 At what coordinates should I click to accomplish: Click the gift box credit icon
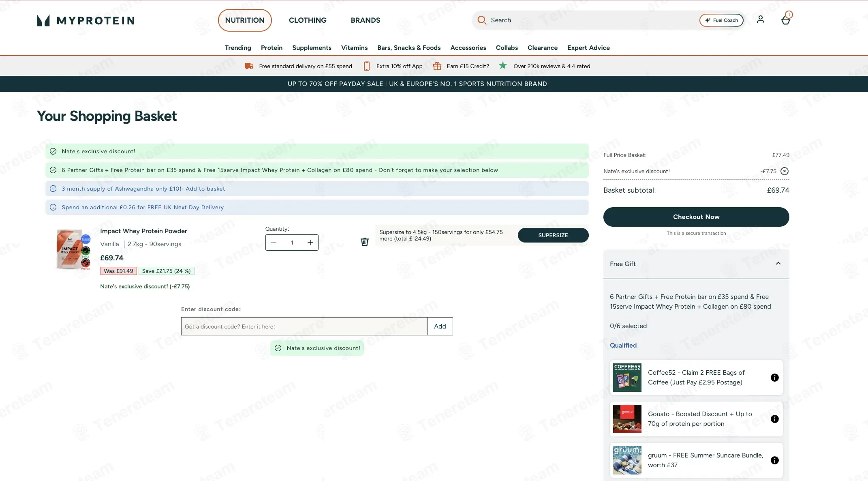(x=437, y=66)
